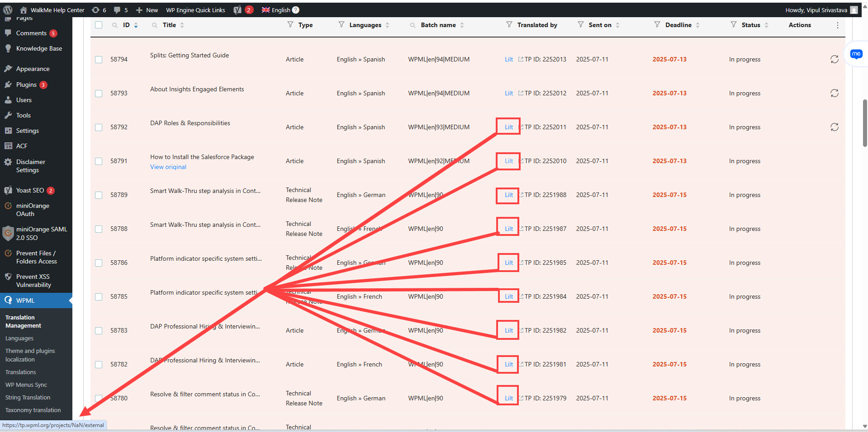Image resolution: width=868 pixels, height=432 pixels.
Task: Click the WordPress logo icon
Action: (8, 10)
